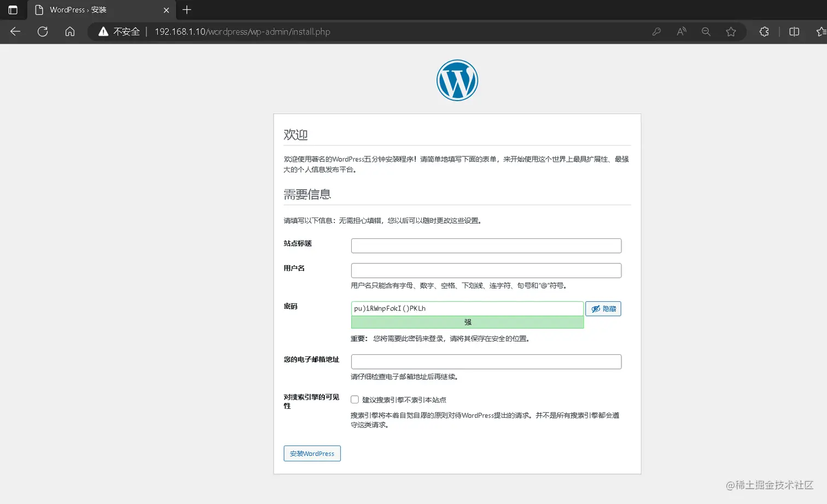Click the WordPress logo at the top

[x=457, y=80]
